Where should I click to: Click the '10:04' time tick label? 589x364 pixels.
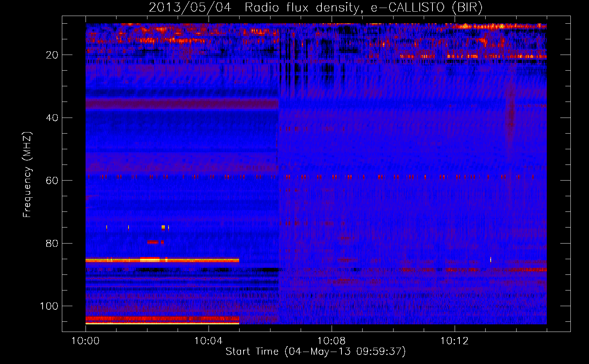[x=209, y=341]
